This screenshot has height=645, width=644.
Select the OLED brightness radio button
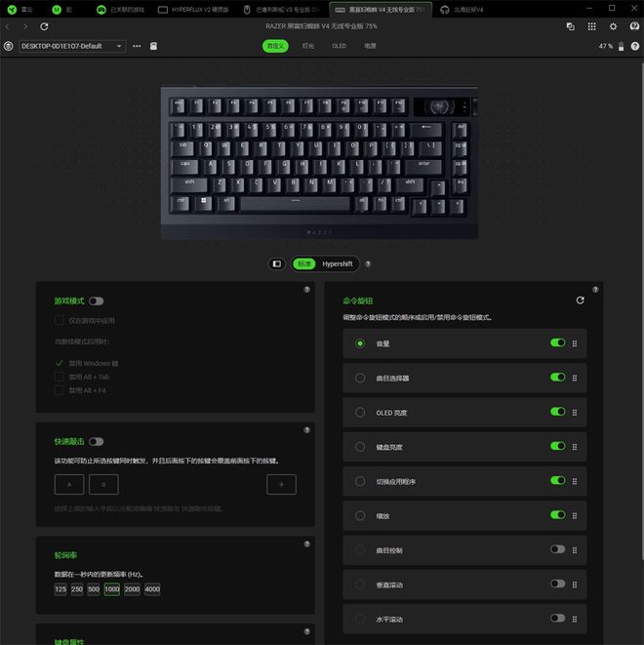[360, 412]
